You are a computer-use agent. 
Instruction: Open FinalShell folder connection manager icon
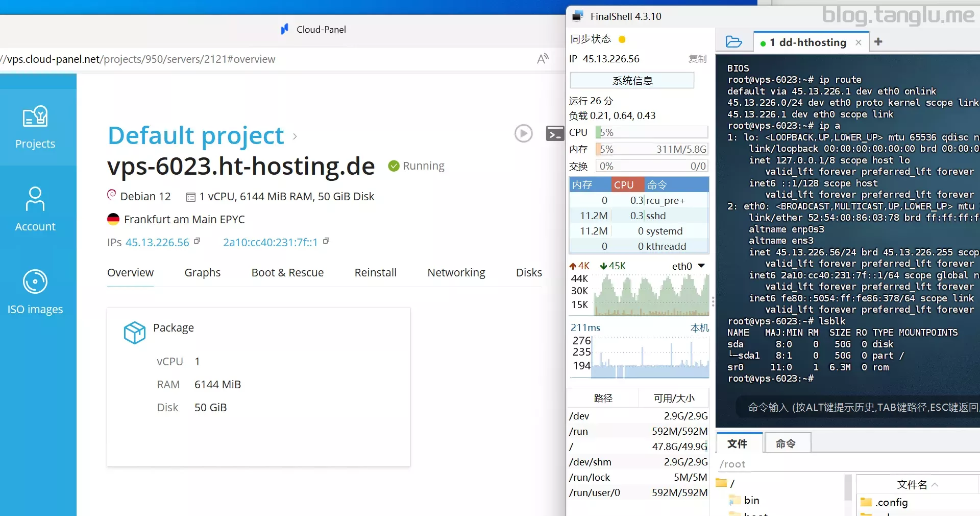coord(733,42)
